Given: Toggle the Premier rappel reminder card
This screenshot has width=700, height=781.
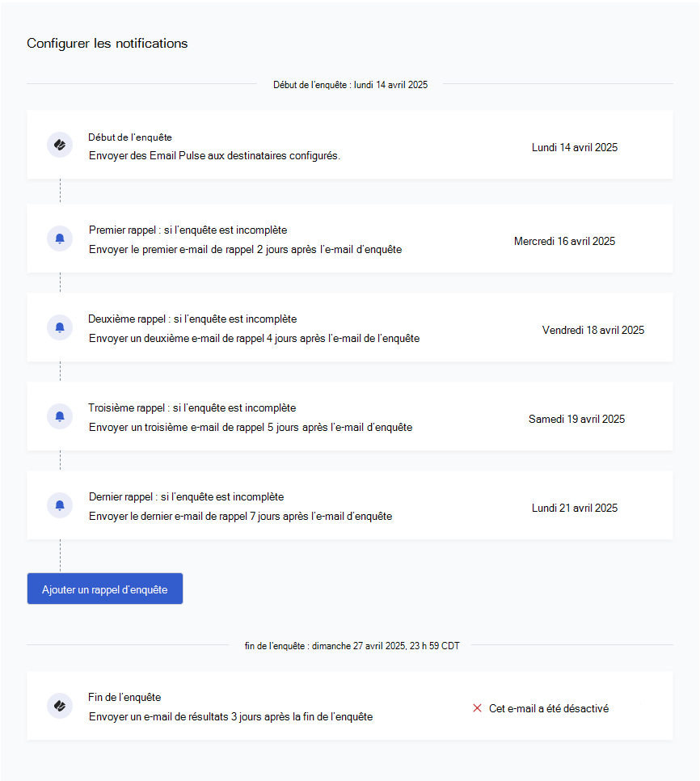Looking at the screenshot, I should (x=349, y=239).
